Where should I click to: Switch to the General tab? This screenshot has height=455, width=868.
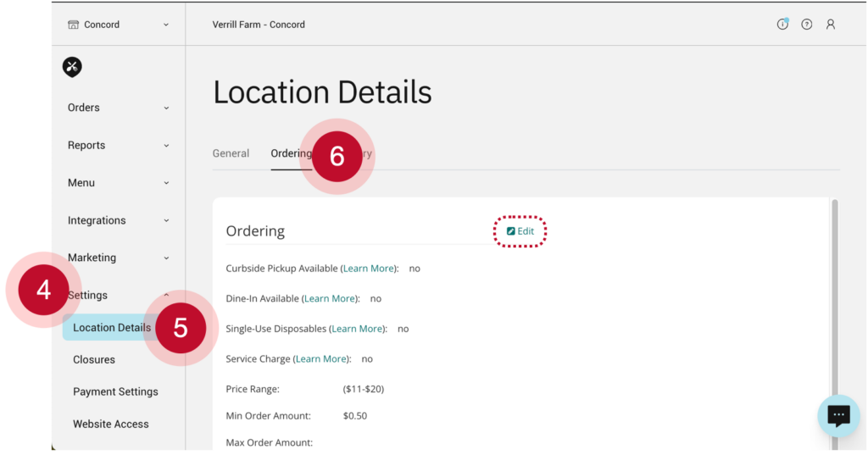pos(231,153)
